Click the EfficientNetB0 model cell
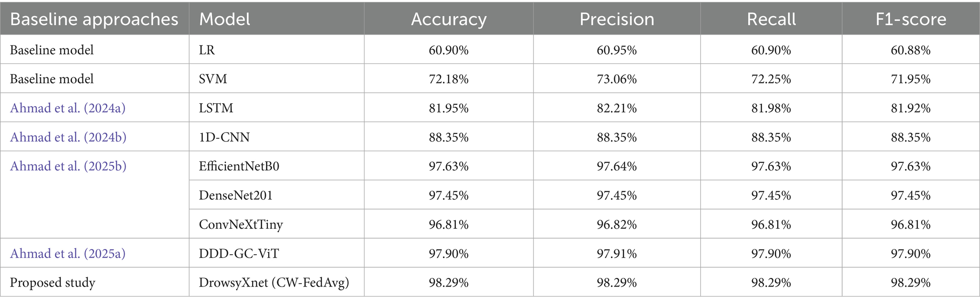Image resolution: width=980 pixels, height=305 pixels. pyautogui.click(x=239, y=166)
